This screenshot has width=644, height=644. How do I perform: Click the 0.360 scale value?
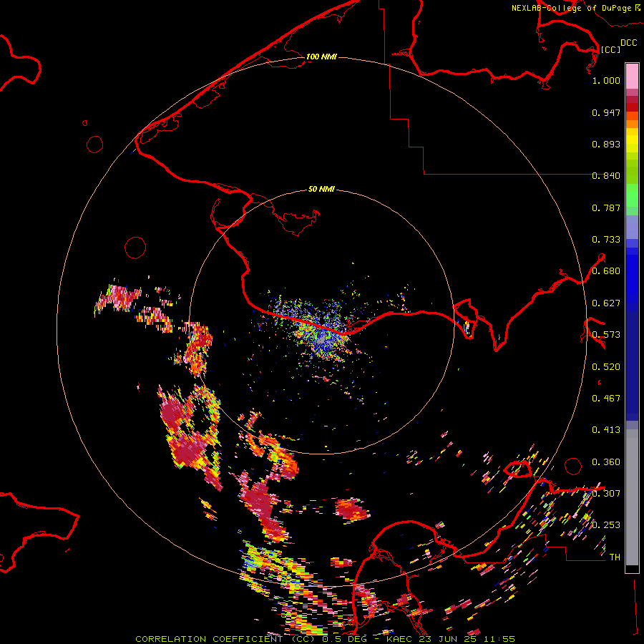pyautogui.click(x=606, y=462)
